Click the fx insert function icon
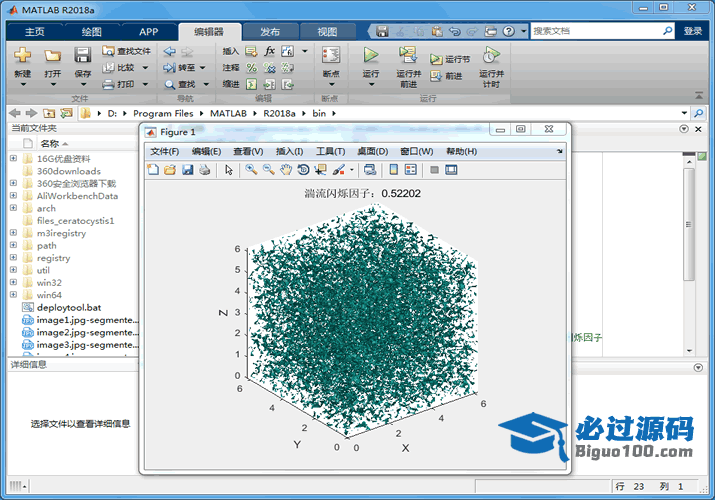 click(x=269, y=51)
